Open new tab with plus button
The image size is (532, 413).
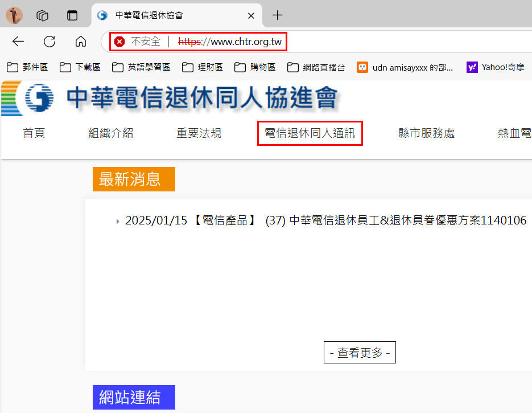coord(277,15)
